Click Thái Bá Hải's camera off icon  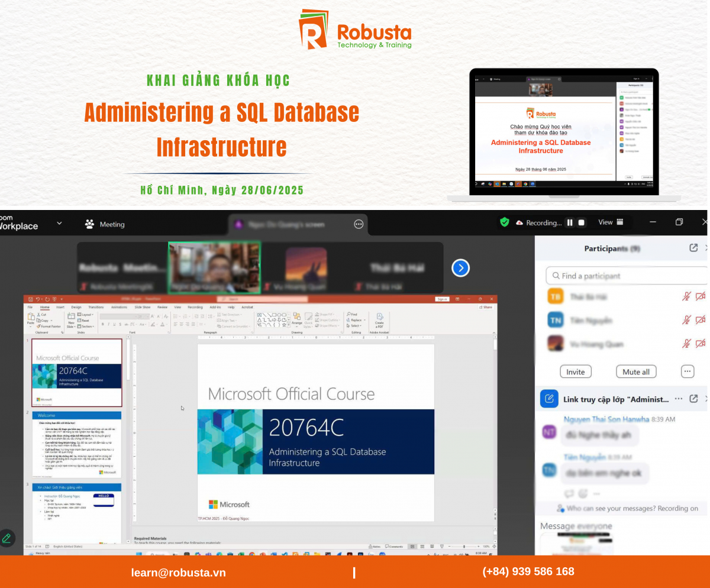coord(701,296)
